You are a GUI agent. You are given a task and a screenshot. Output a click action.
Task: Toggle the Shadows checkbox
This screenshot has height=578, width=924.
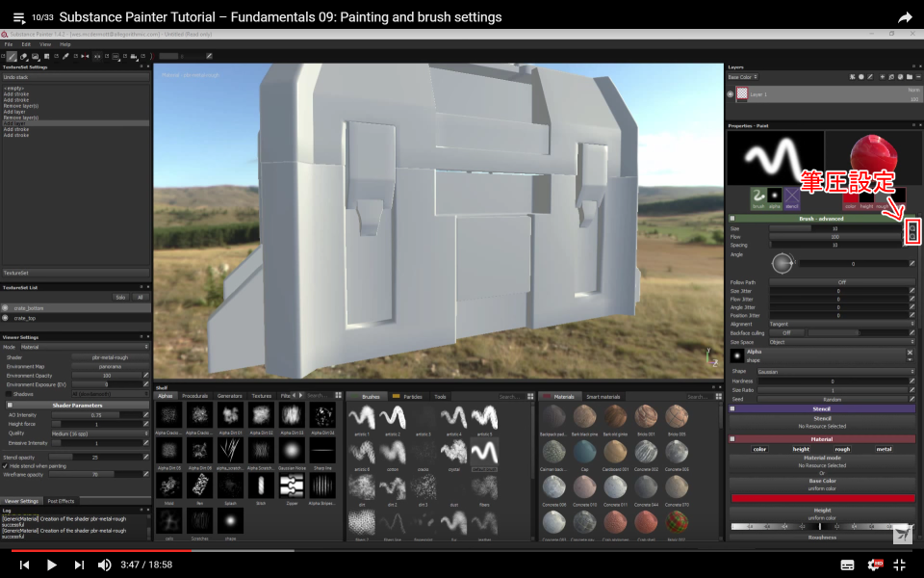(9, 394)
